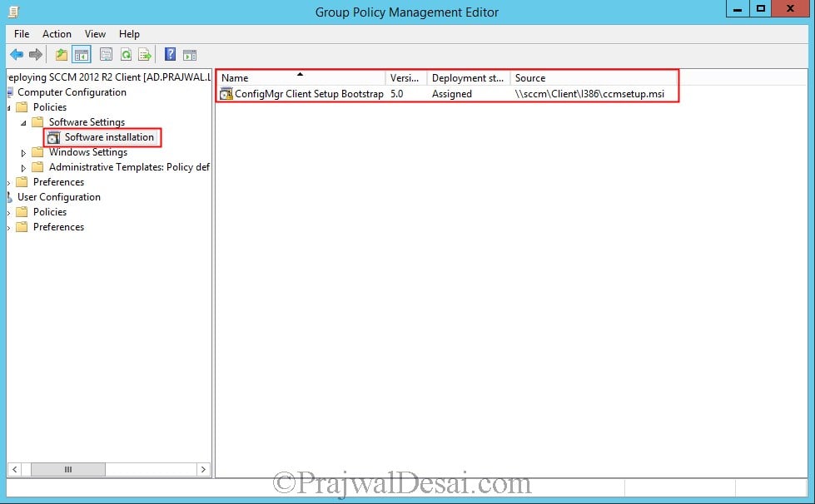This screenshot has height=504, width=815.
Task: Click the Forward arrow toolbar icon
Action: click(x=35, y=55)
